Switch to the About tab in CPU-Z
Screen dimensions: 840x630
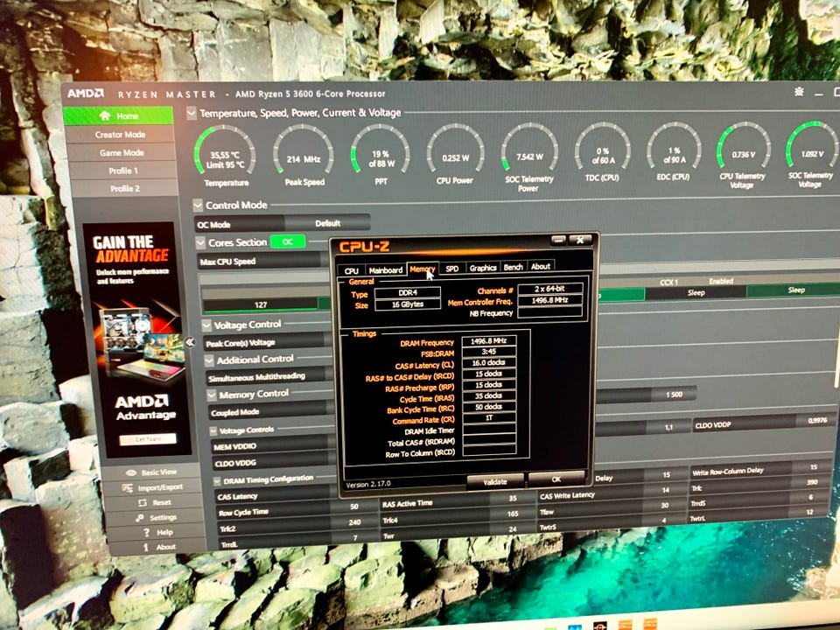point(541,266)
